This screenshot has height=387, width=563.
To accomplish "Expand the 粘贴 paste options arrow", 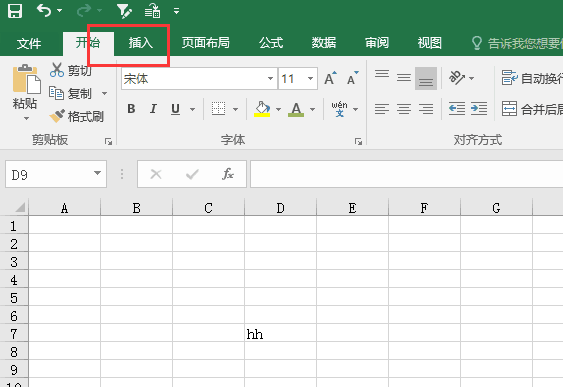I will [26, 118].
